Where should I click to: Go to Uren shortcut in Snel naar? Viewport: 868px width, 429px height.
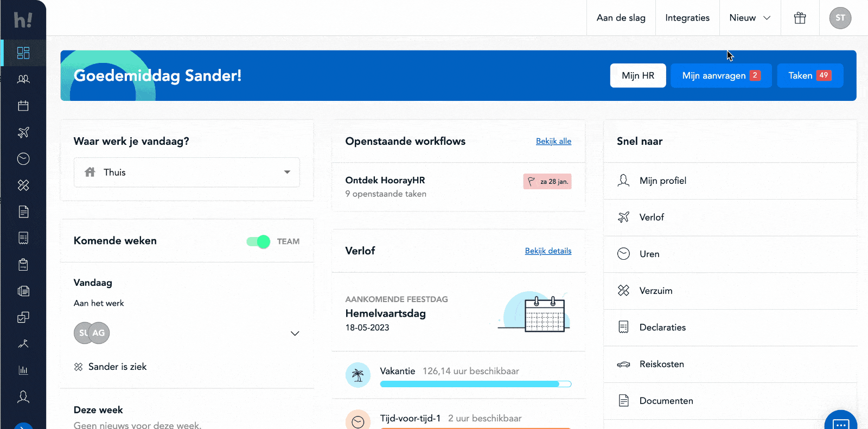(x=730, y=254)
